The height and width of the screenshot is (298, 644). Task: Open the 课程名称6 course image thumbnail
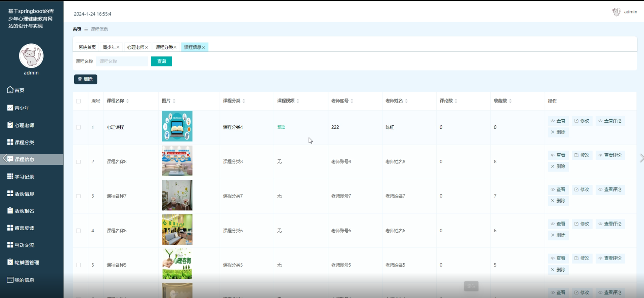(x=177, y=230)
